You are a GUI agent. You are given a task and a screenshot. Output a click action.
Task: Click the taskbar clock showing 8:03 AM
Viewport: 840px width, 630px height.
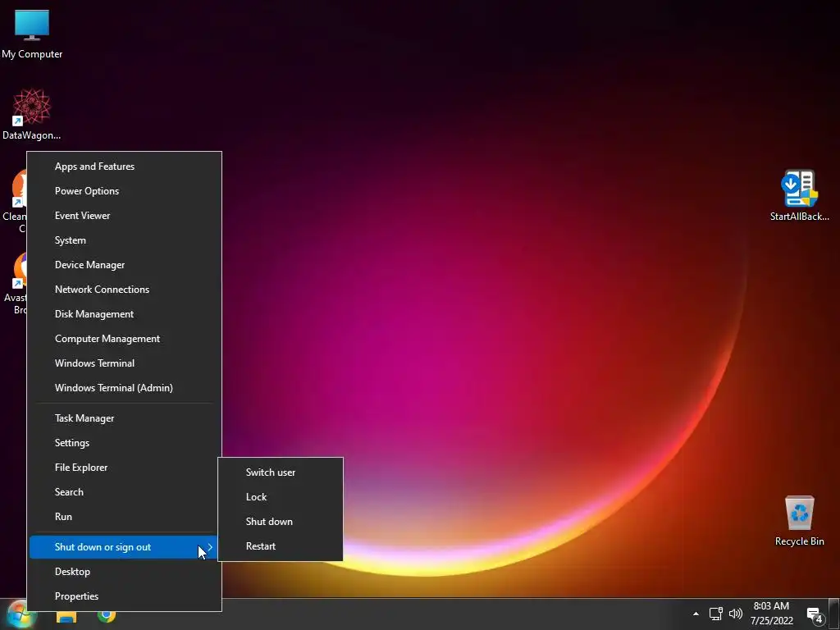[771, 614]
